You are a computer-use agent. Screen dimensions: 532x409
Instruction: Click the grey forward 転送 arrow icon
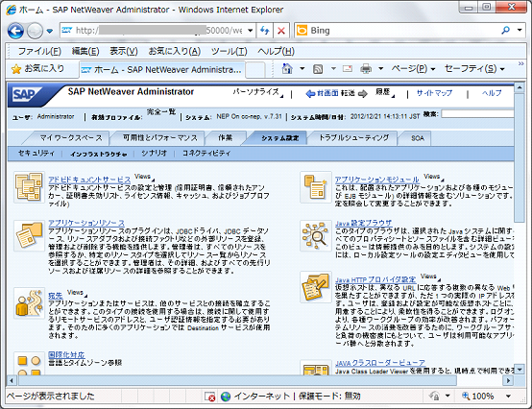coord(363,93)
